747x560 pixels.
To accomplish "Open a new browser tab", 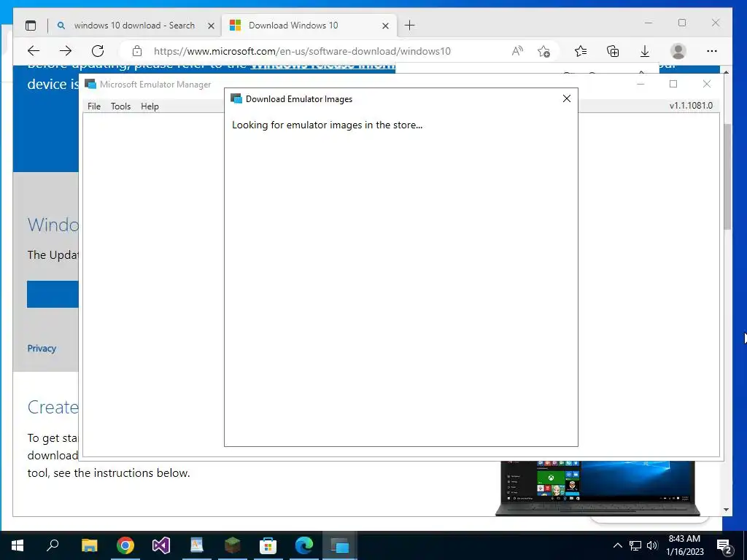I will pos(410,26).
